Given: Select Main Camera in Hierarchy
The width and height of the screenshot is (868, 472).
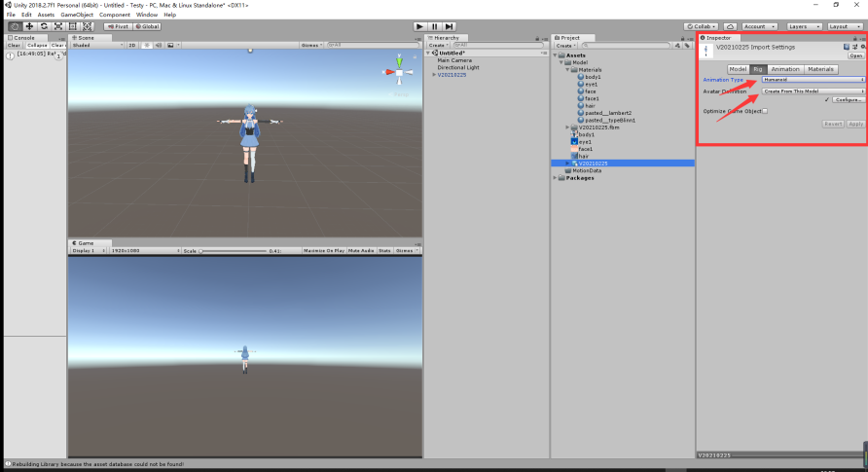Looking at the screenshot, I should [x=454, y=60].
